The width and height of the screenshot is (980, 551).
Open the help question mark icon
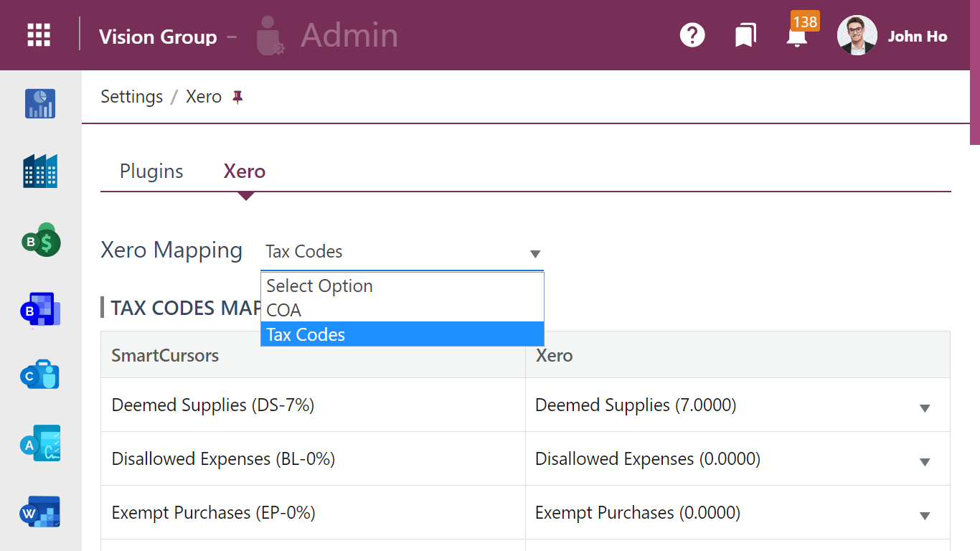(x=692, y=35)
